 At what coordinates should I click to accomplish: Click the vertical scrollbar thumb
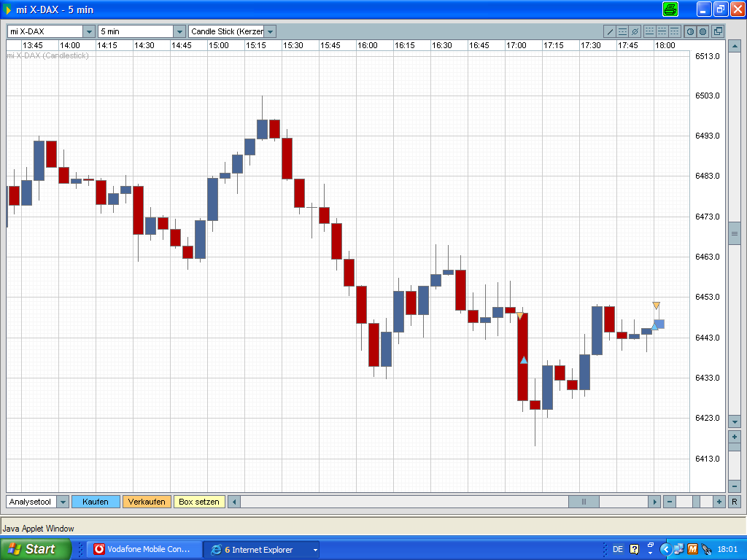[734, 234]
